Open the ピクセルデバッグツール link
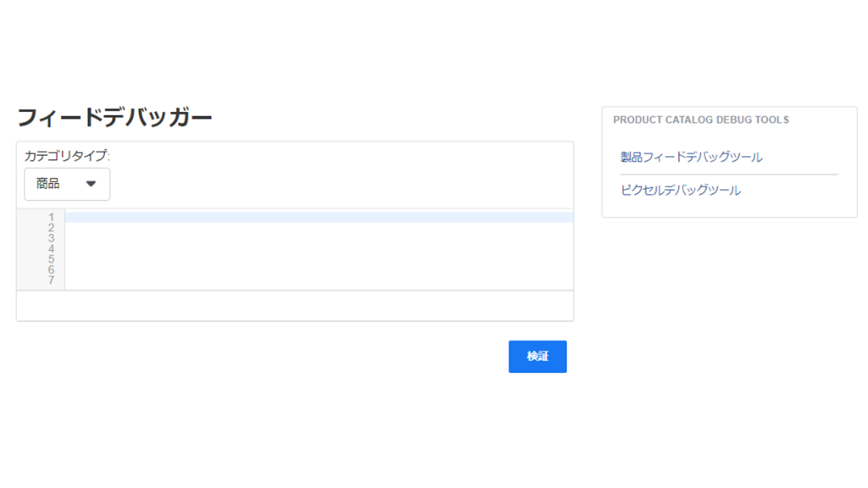The width and height of the screenshot is (868, 488). pyautogui.click(x=681, y=191)
